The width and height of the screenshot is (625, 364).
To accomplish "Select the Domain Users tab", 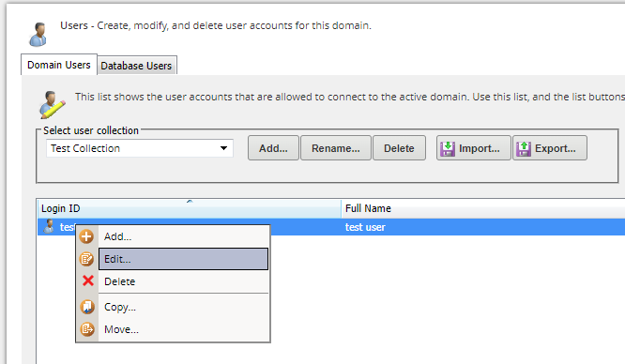I will click(x=59, y=65).
